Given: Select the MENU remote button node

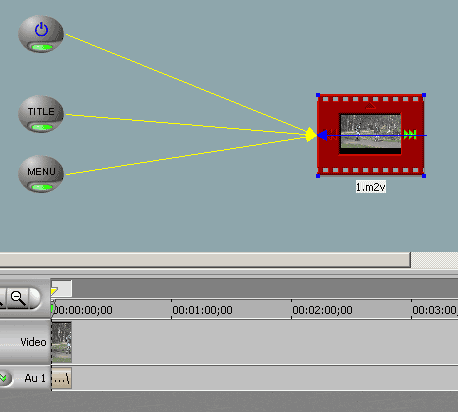Looking at the screenshot, I should coord(41,174).
